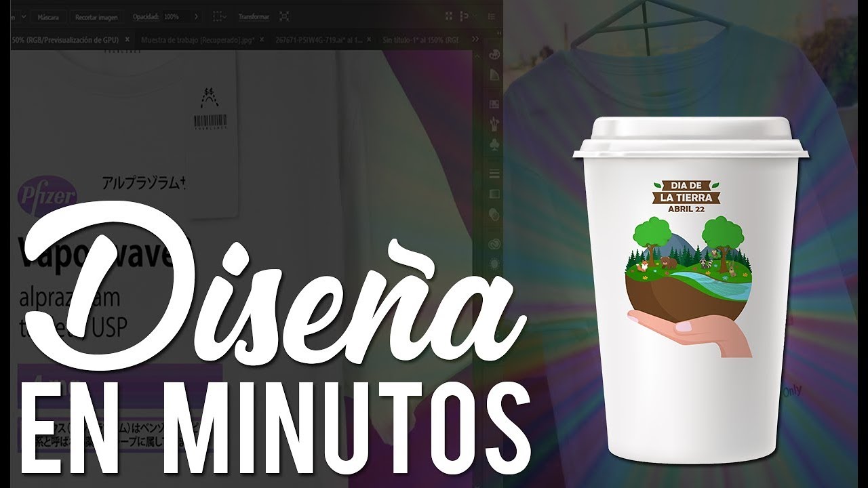The width and height of the screenshot is (868, 488).
Task: Open the Color panel palette icon
Action: tap(494, 54)
